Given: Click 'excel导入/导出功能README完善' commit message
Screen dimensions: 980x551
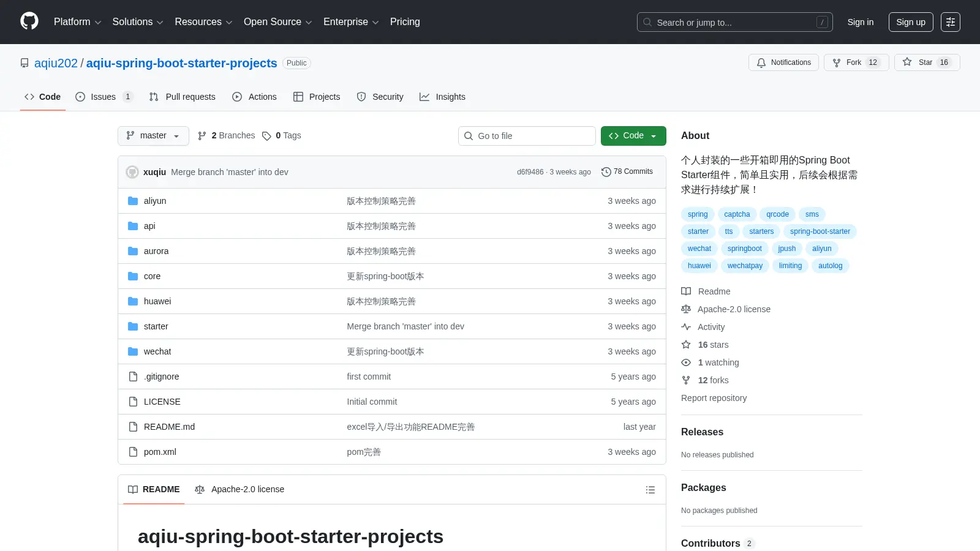Looking at the screenshot, I should click(x=411, y=427).
